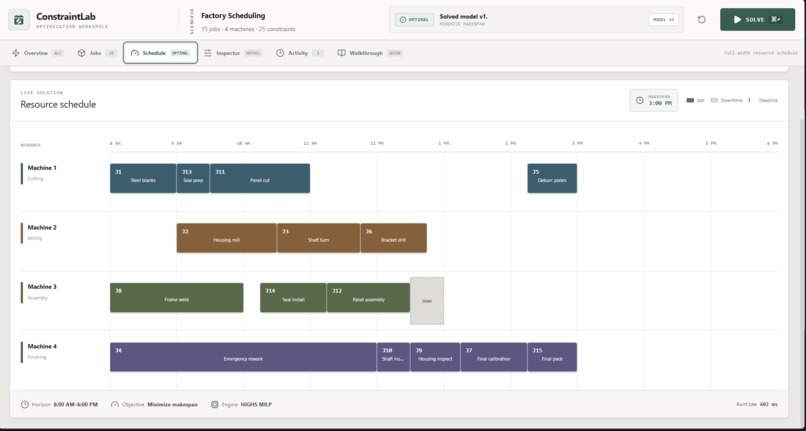Click the Engine chip icon in footer
Viewport: 806px width, 431px height.
[x=215, y=404]
